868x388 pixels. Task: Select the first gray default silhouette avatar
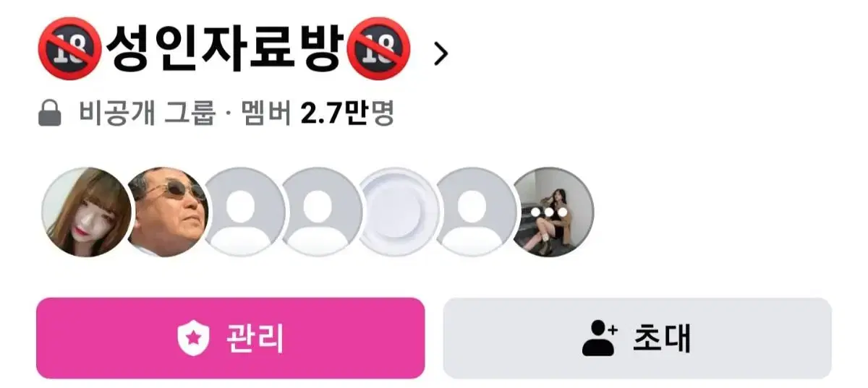pyautogui.click(x=245, y=212)
